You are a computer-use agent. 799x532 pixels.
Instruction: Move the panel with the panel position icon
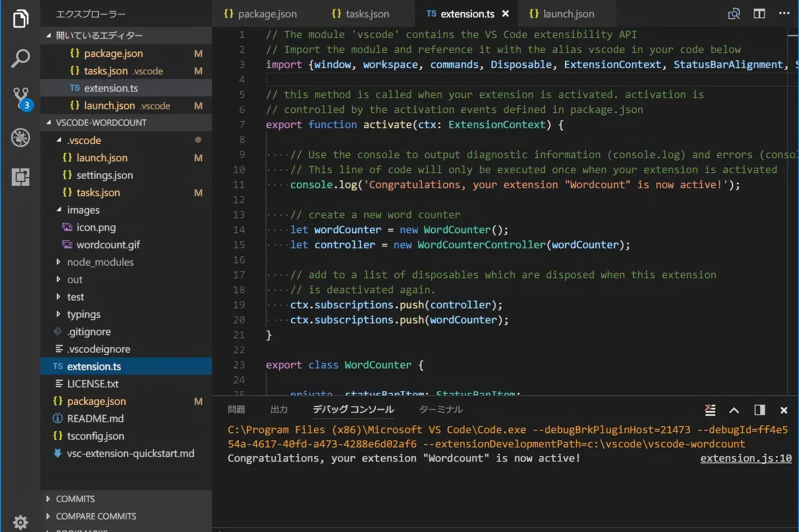[760, 410]
